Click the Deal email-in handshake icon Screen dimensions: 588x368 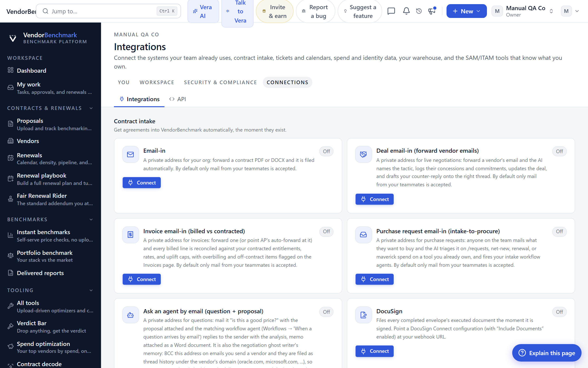363,154
